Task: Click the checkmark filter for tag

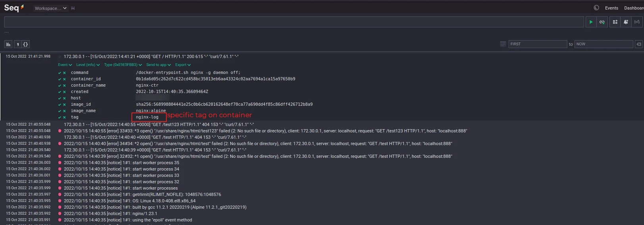Action: click(x=60, y=117)
